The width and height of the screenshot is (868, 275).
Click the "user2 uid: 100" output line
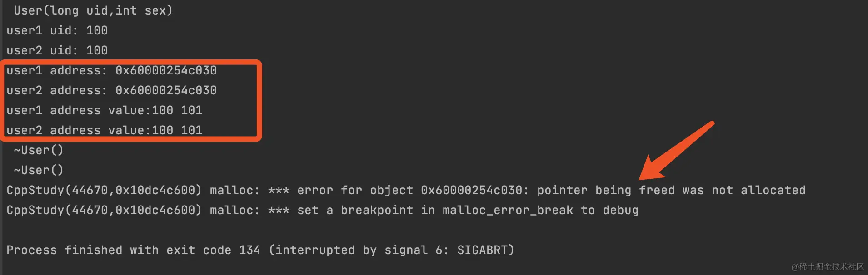pyautogui.click(x=57, y=50)
